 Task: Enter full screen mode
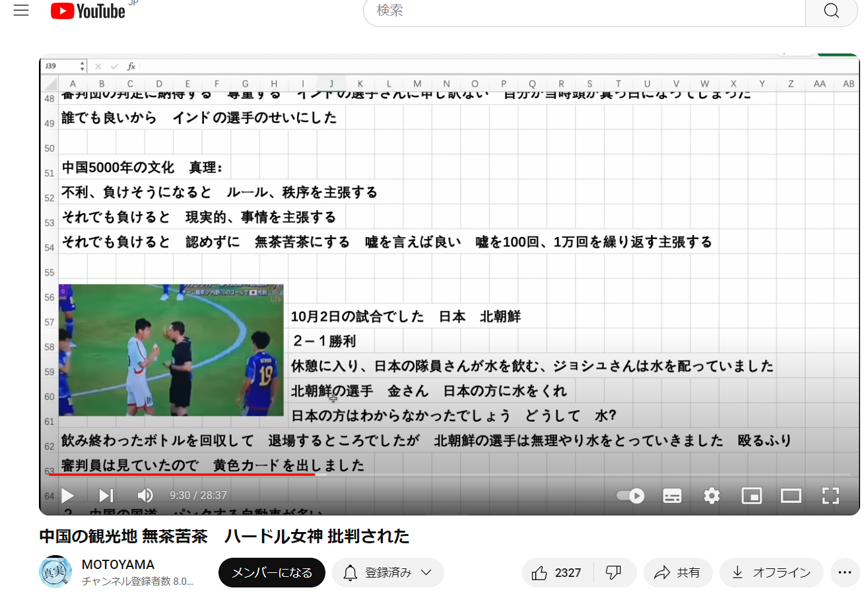[830, 496]
